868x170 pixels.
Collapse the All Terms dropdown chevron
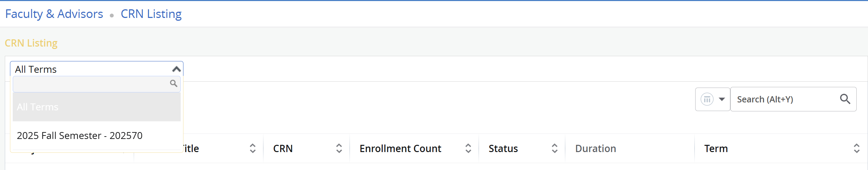pyautogui.click(x=176, y=69)
